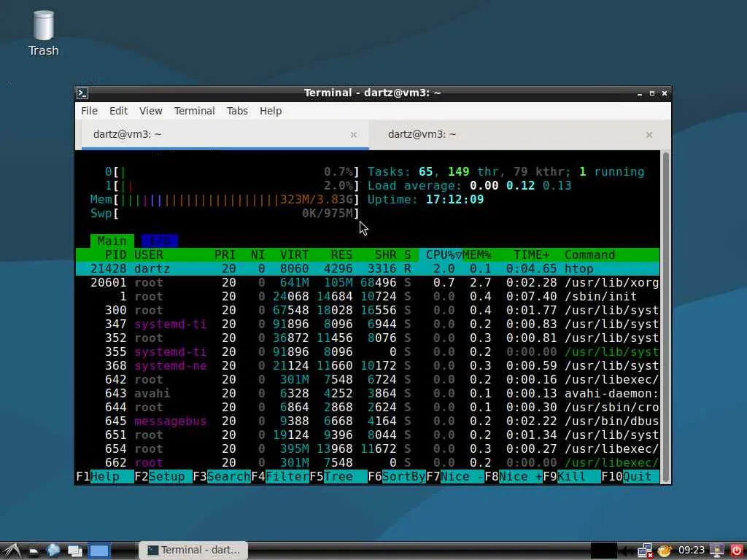Select the Terminal taskbar window button

click(x=193, y=551)
